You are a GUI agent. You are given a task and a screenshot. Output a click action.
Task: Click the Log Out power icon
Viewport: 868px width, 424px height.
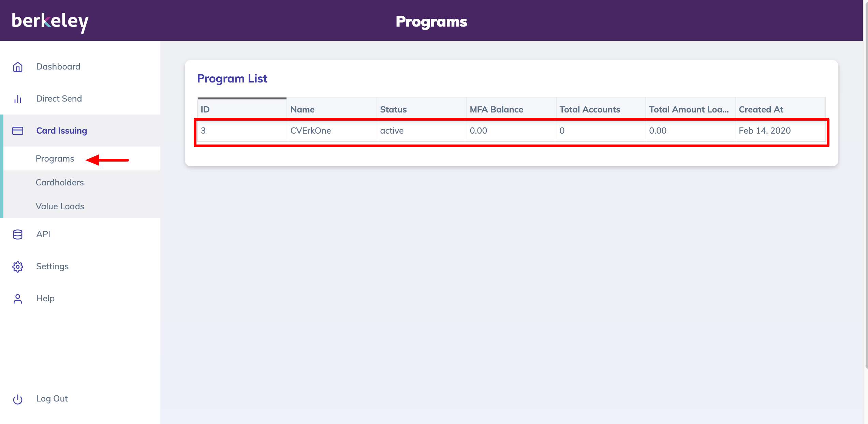point(18,399)
